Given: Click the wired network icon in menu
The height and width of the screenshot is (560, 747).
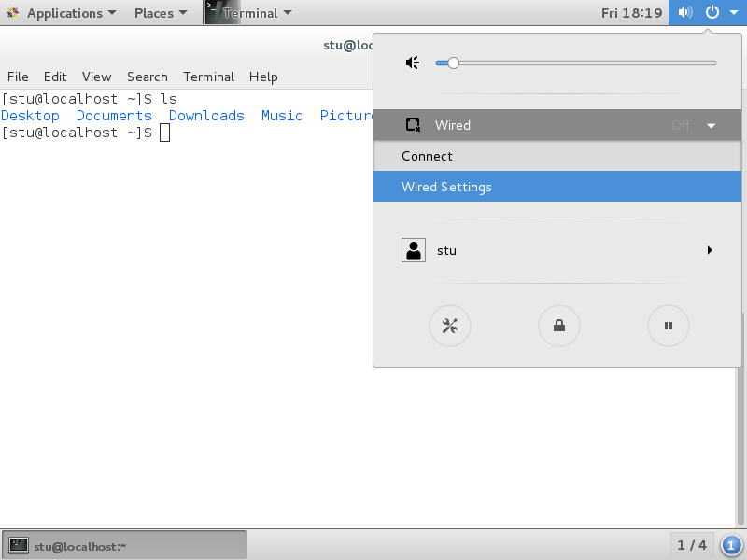Looking at the screenshot, I should [x=413, y=125].
